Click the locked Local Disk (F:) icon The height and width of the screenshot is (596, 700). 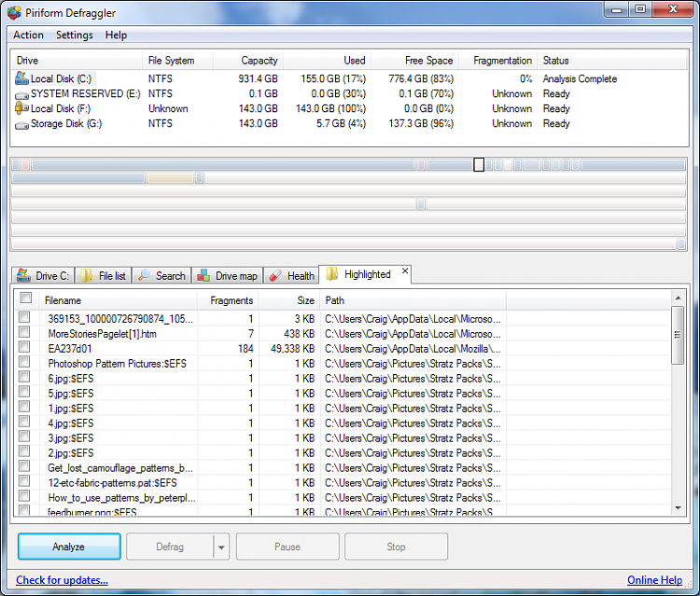[x=21, y=107]
